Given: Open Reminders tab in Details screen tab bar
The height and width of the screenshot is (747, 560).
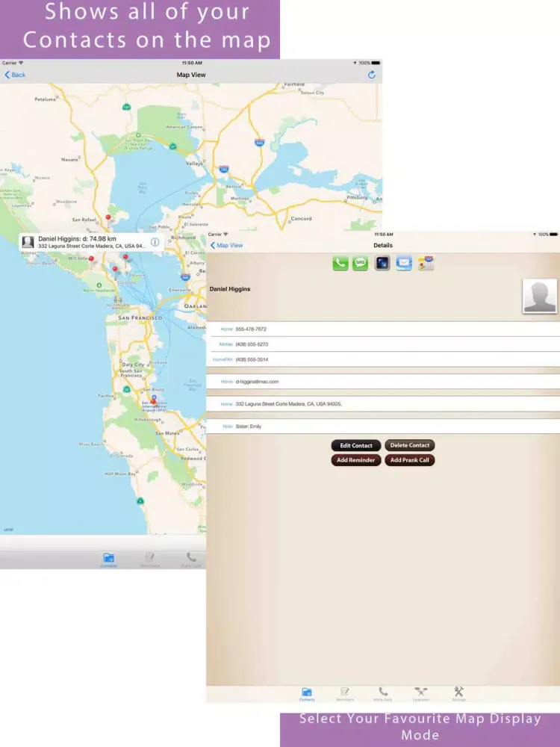Looking at the screenshot, I should [345, 694].
